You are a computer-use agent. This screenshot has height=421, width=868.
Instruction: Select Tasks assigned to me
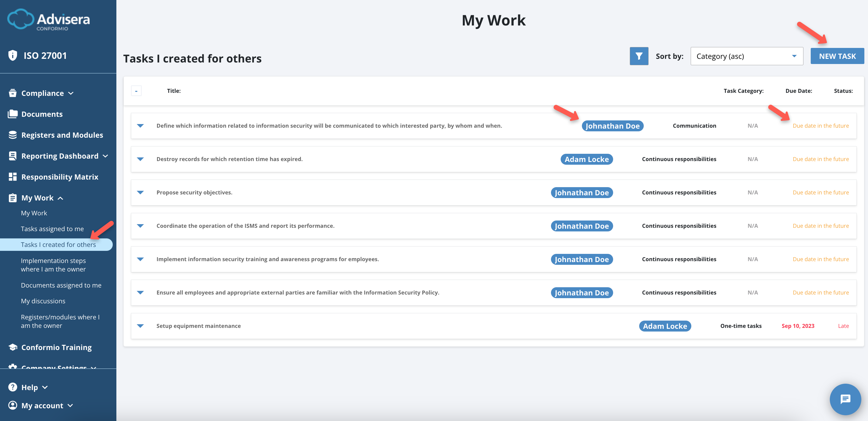(x=52, y=229)
